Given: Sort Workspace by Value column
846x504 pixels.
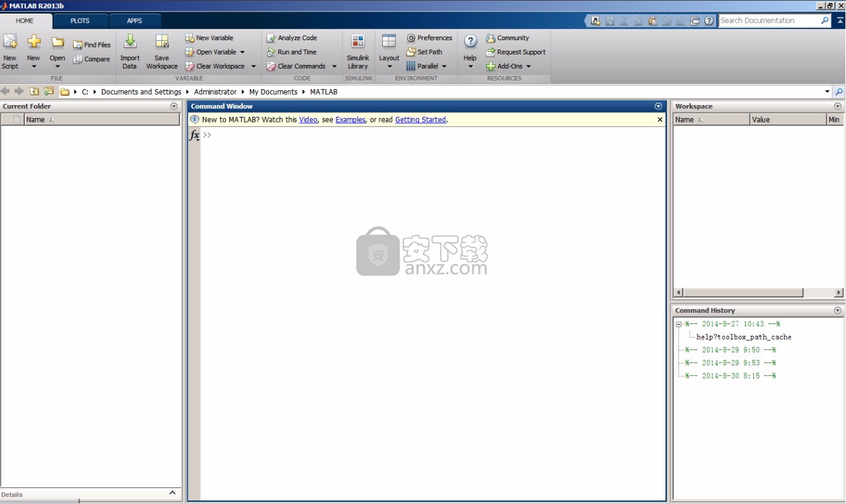Looking at the screenshot, I should click(788, 119).
